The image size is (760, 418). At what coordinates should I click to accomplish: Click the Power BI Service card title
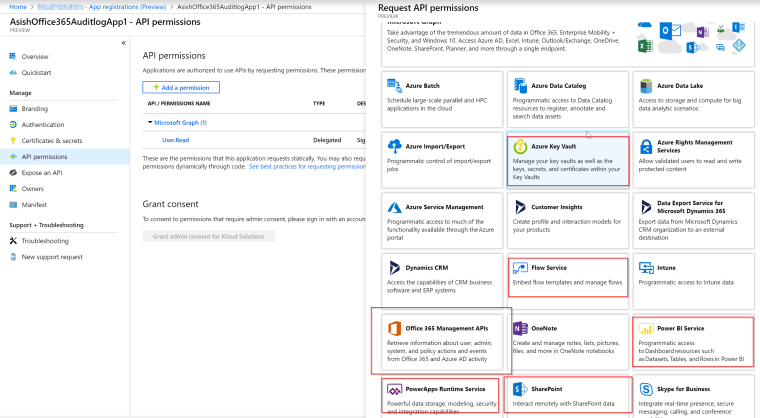[x=681, y=328]
